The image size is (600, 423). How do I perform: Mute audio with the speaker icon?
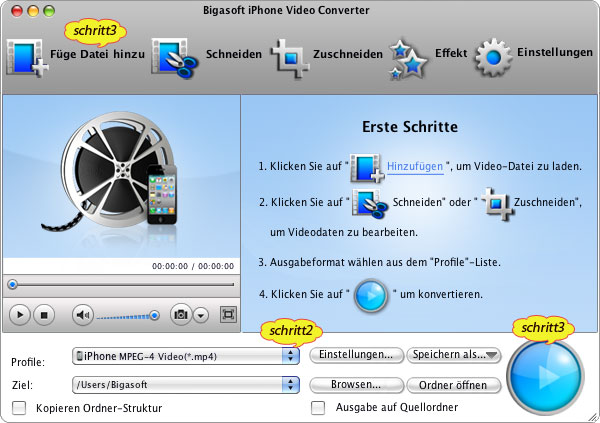(x=83, y=315)
